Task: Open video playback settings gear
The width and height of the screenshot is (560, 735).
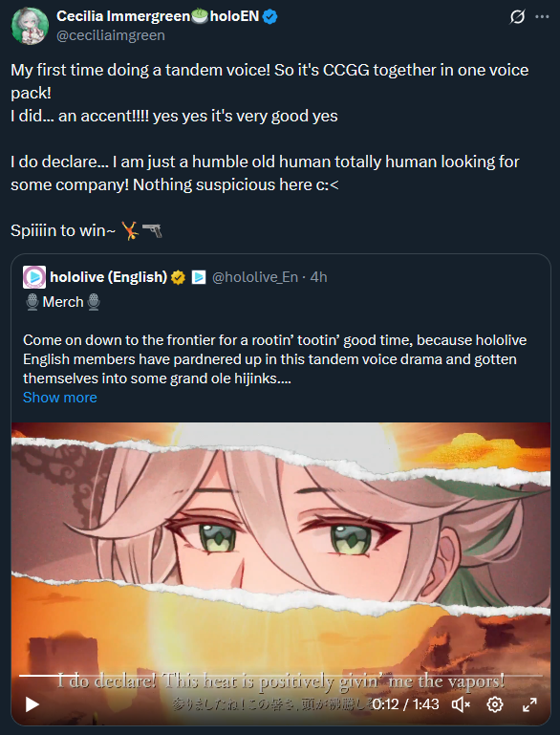Action: coord(495,704)
